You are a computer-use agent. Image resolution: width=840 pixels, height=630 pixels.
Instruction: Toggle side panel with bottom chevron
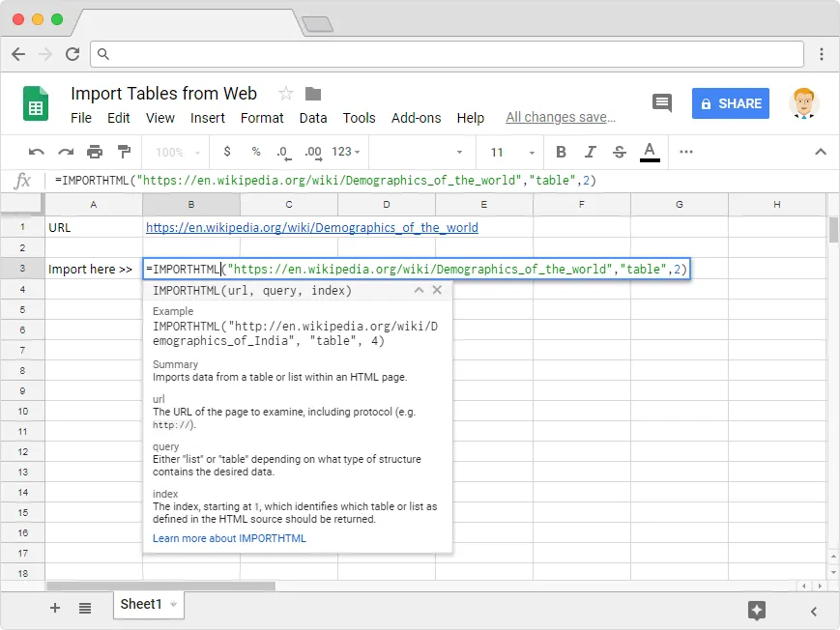click(814, 612)
